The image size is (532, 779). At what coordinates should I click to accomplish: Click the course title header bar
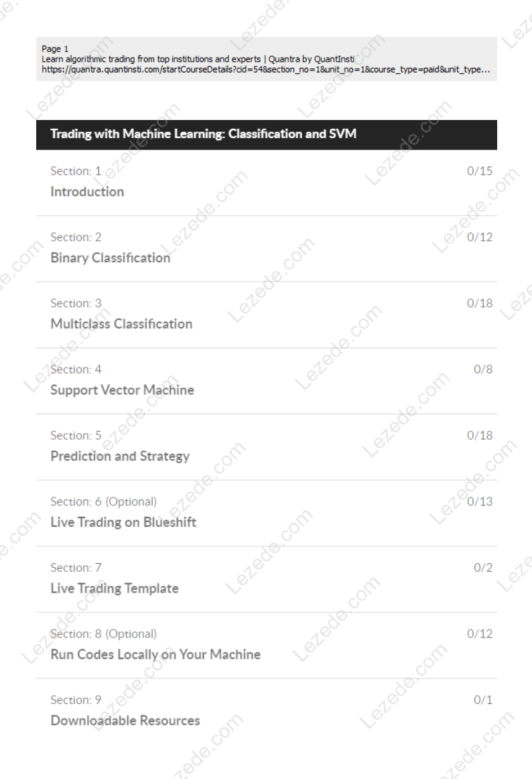[266, 135]
